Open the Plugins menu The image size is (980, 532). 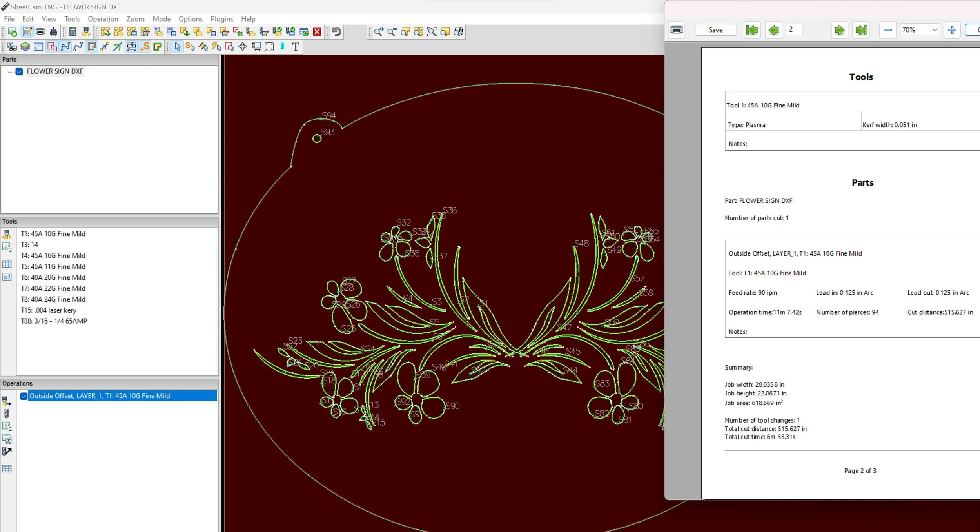(221, 19)
